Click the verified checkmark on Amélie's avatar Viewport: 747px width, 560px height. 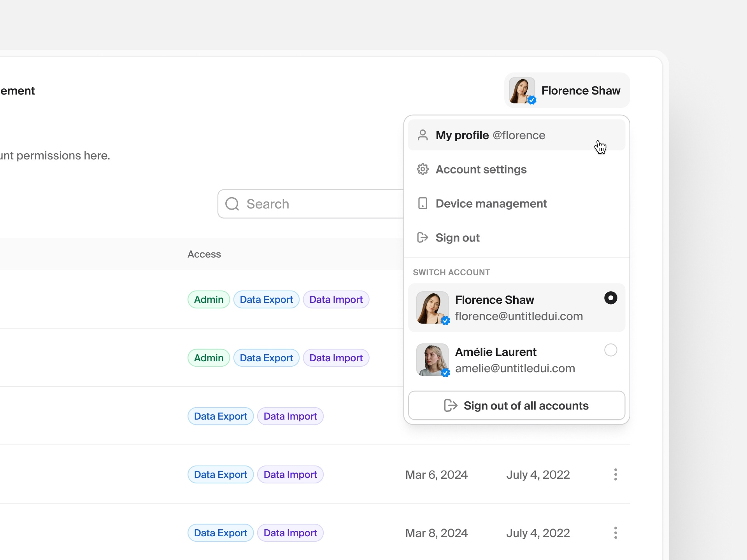pyautogui.click(x=445, y=372)
